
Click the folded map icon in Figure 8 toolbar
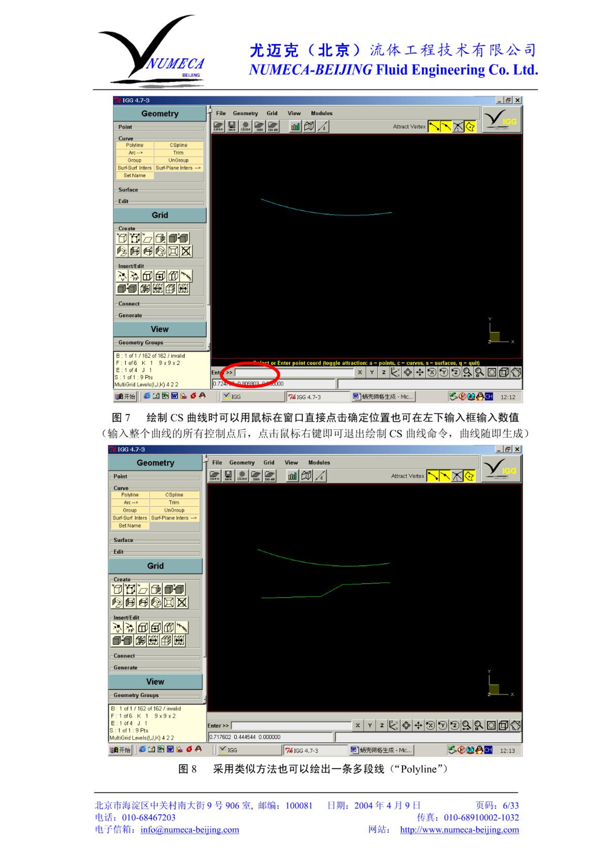point(306,476)
